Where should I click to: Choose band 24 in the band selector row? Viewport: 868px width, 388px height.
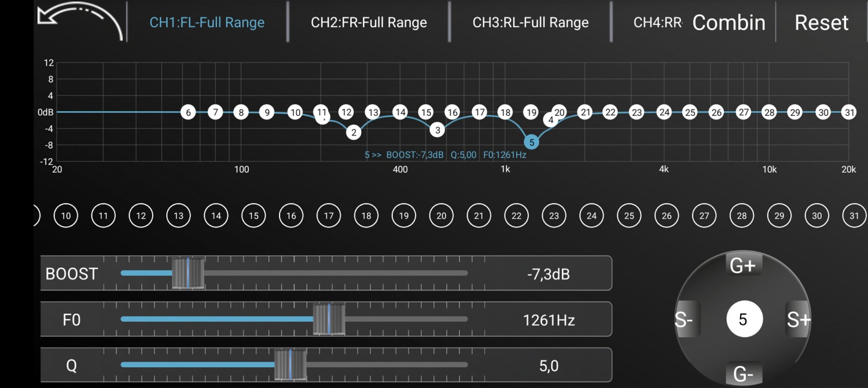point(591,216)
